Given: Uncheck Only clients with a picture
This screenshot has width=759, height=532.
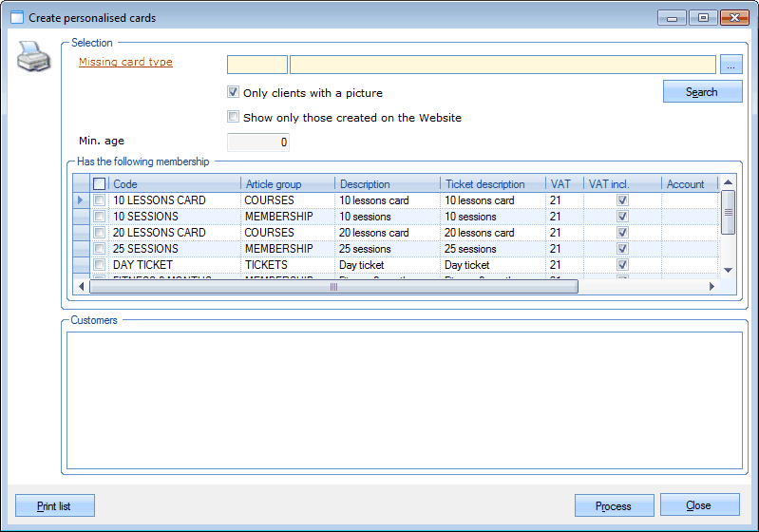Looking at the screenshot, I should click(x=233, y=93).
